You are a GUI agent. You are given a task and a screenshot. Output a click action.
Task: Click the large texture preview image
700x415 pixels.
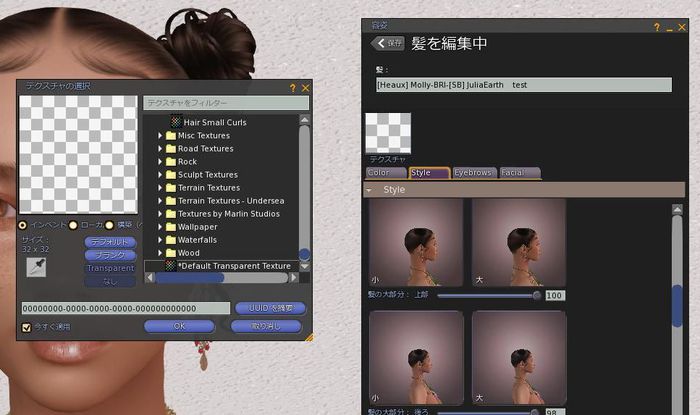coord(79,154)
